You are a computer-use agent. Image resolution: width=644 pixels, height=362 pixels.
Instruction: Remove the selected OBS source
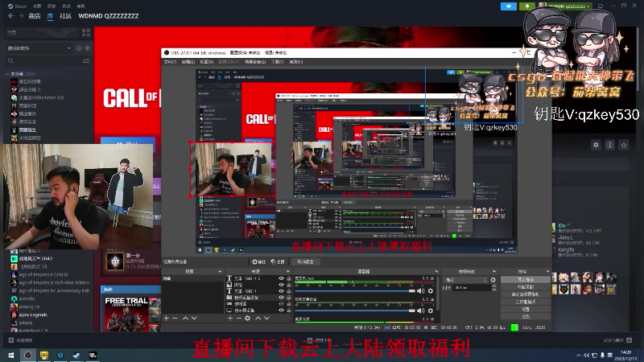[x=238, y=318]
